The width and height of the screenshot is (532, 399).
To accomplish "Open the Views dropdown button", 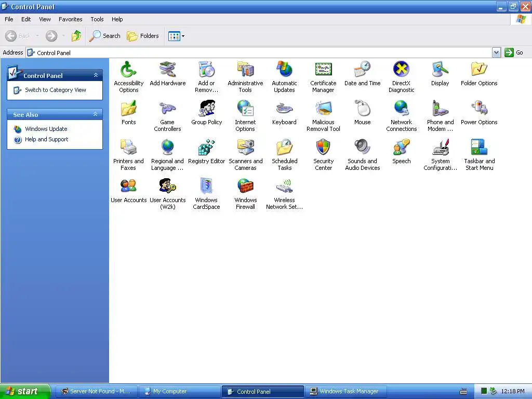I will tap(177, 36).
